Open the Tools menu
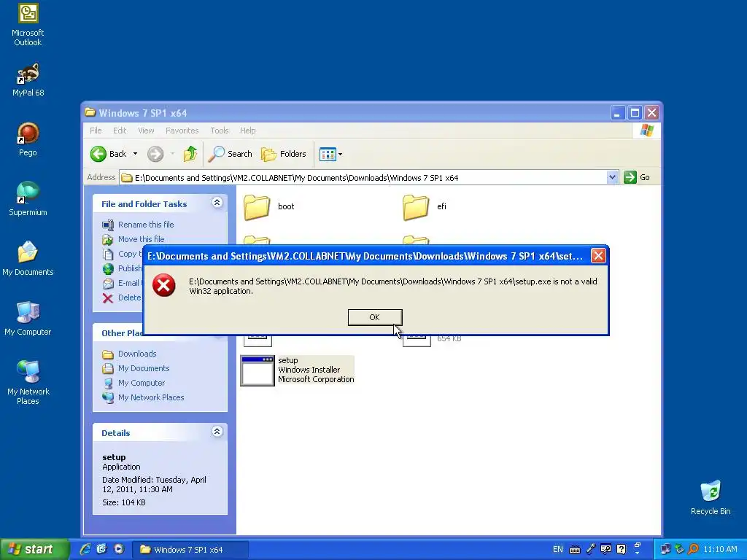The image size is (747, 560). (219, 131)
